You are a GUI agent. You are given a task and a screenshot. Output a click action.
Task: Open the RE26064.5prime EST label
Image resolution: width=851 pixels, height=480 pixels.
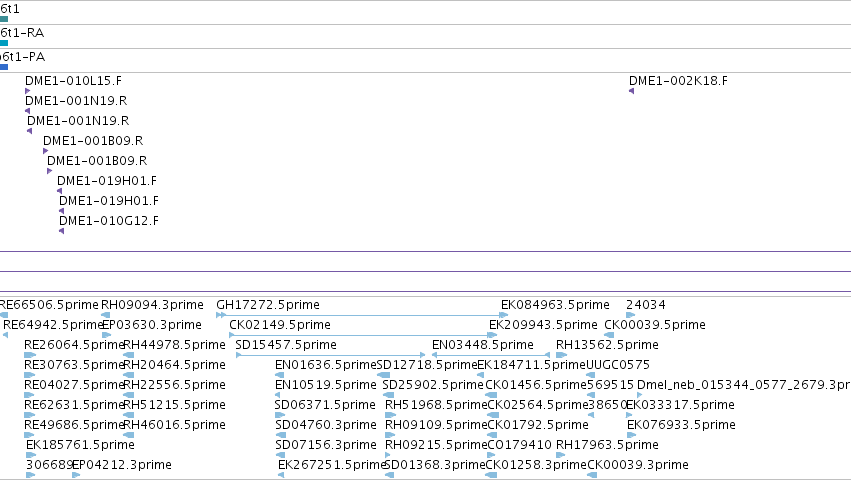[74, 345]
